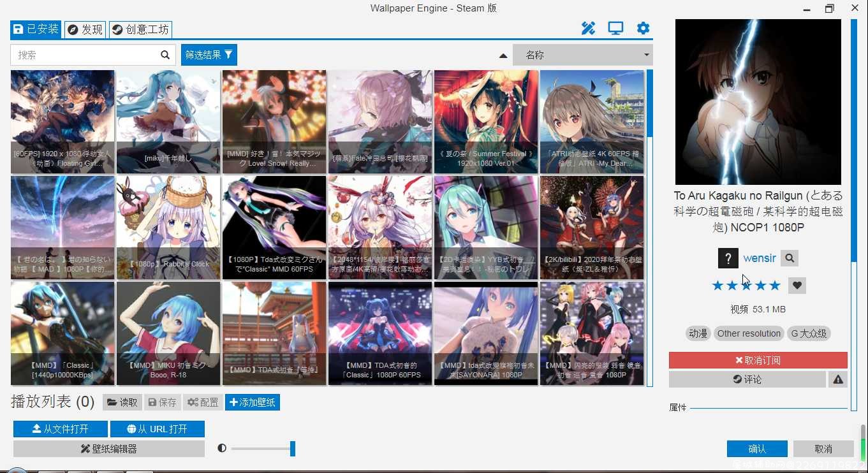The image size is (868, 473).
Task: Select SAYONARA 1080P MMD thumbnail
Action: coord(486,333)
